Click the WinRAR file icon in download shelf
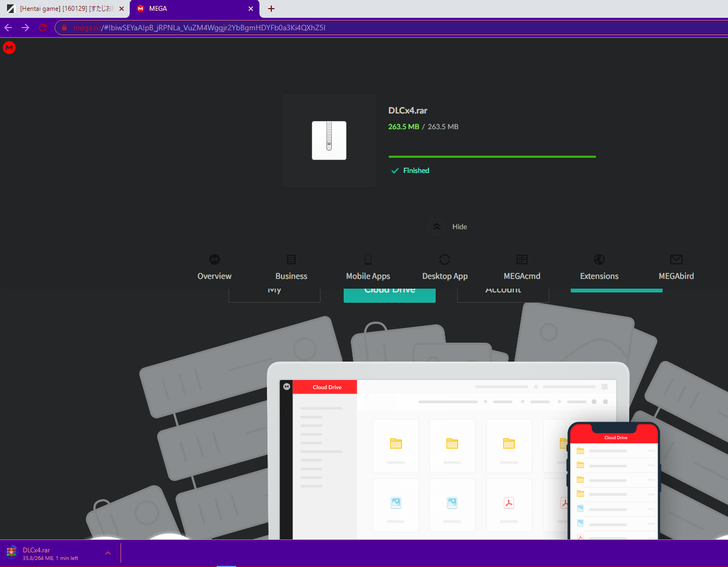The height and width of the screenshot is (567, 728). (x=11, y=552)
